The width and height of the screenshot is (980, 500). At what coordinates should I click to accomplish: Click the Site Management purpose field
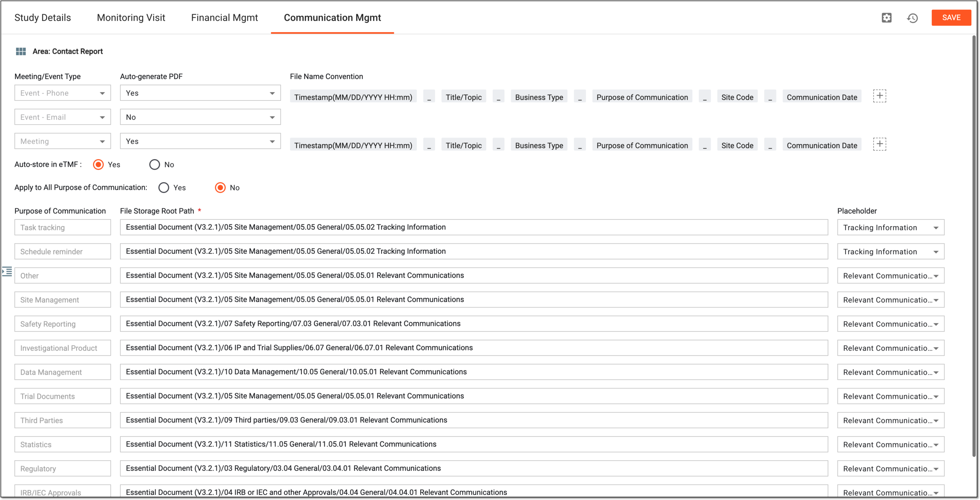pos(63,300)
